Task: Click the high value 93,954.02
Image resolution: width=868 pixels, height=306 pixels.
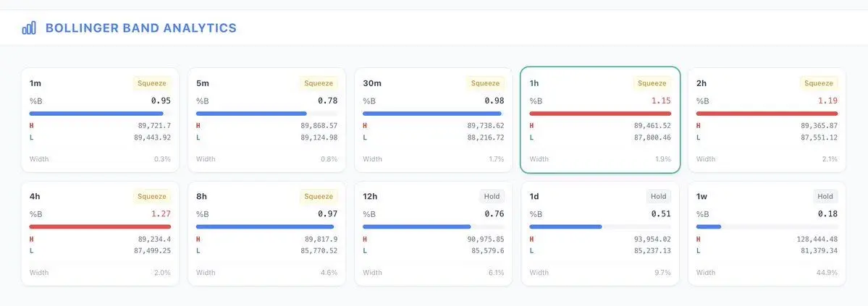Action: point(652,239)
